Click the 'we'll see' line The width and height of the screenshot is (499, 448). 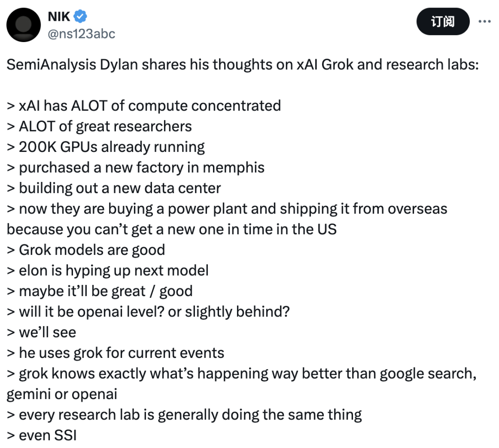pyautogui.click(x=42, y=333)
